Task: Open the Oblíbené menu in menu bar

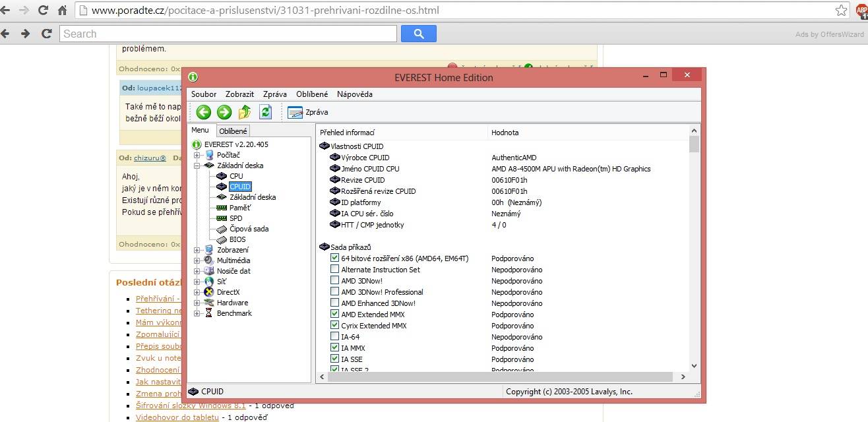Action: coord(311,94)
